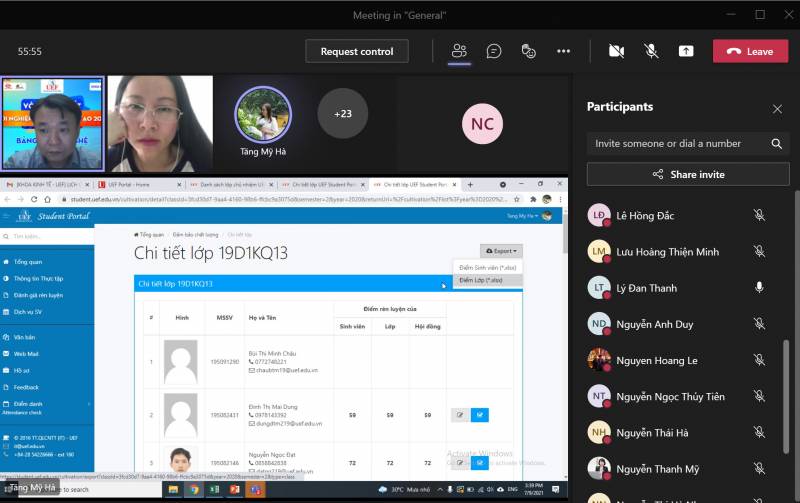Click Lê Hồng Đắc's muted mic icon
The width and height of the screenshot is (800, 503).
click(759, 215)
